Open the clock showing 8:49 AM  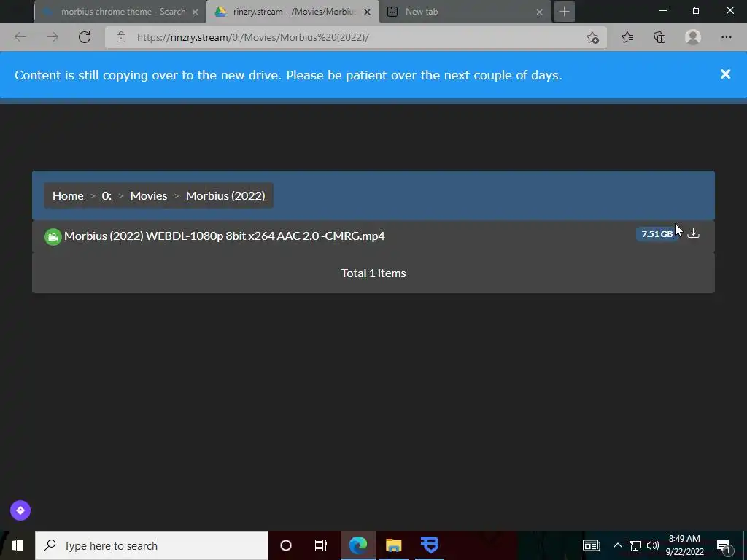[684, 545]
